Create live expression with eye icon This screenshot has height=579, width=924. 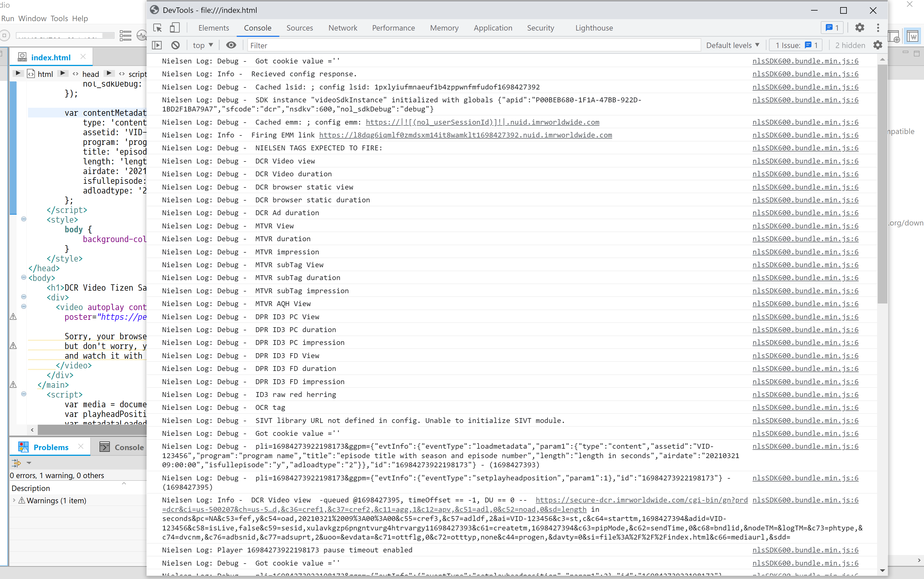click(231, 45)
